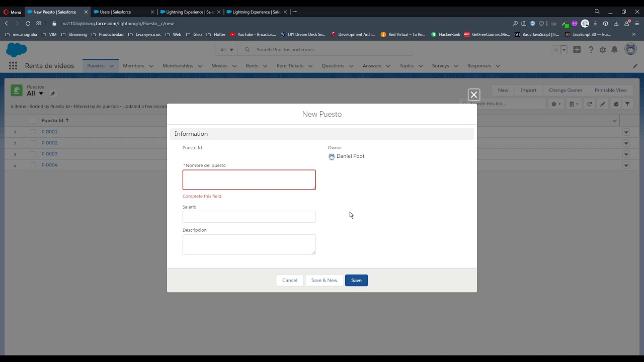Focus the Descripcion text area
The height and width of the screenshot is (362, 644).
click(x=249, y=244)
